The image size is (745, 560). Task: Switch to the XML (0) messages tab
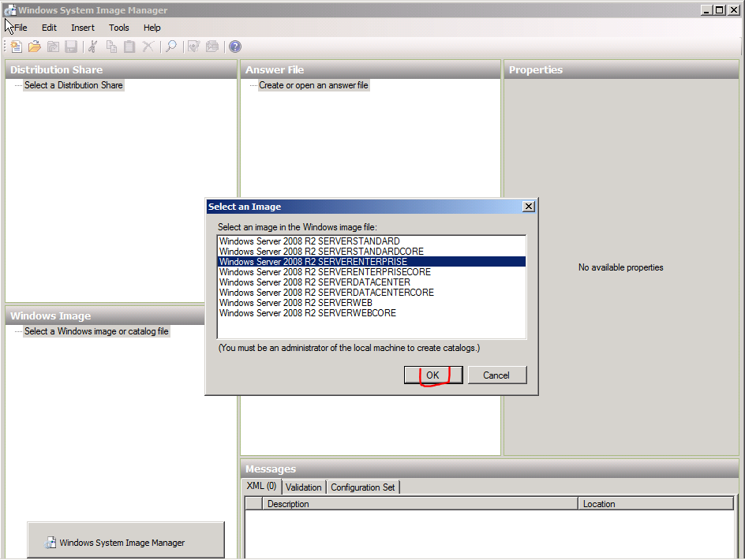coord(262,486)
